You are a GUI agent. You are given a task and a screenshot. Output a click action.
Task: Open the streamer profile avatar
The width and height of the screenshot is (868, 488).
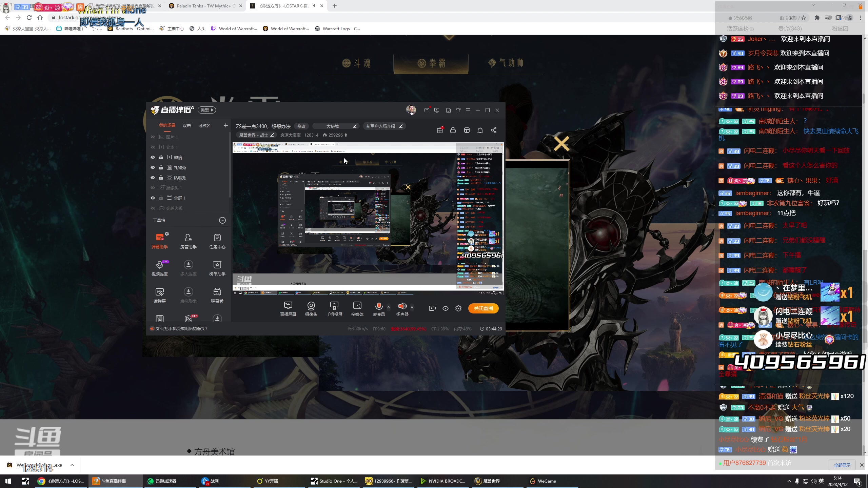click(411, 110)
